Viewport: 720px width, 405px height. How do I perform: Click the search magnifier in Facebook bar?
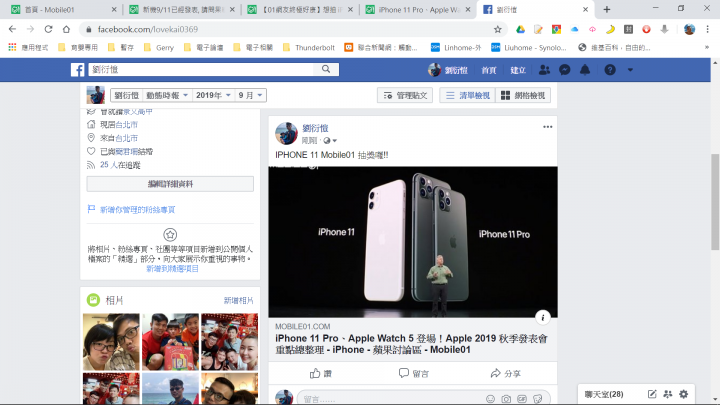click(326, 69)
